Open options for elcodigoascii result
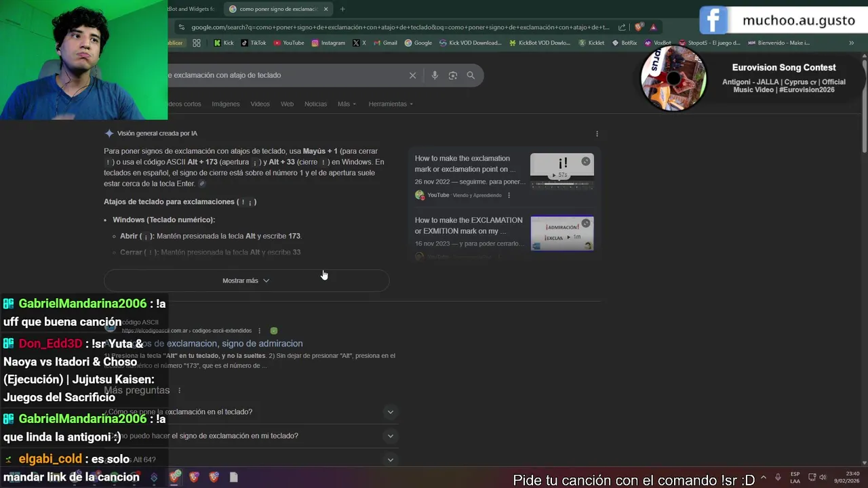Image resolution: width=868 pixels, height=488 pixels. 259,331
